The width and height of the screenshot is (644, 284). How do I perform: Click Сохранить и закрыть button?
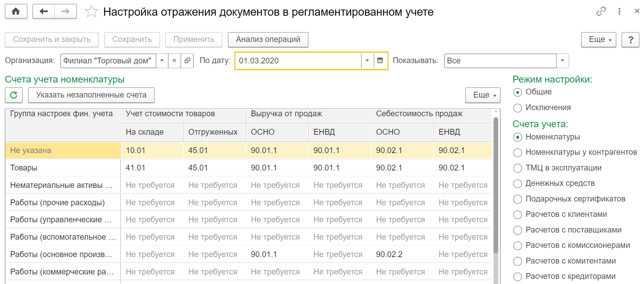(x=52, y=40)
